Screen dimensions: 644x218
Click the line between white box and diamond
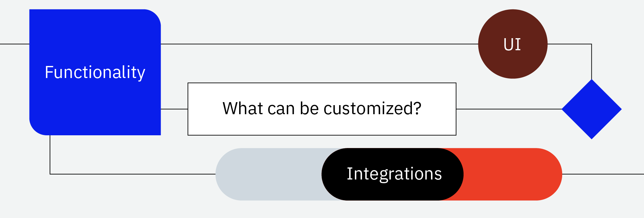[x=508, y=109]
